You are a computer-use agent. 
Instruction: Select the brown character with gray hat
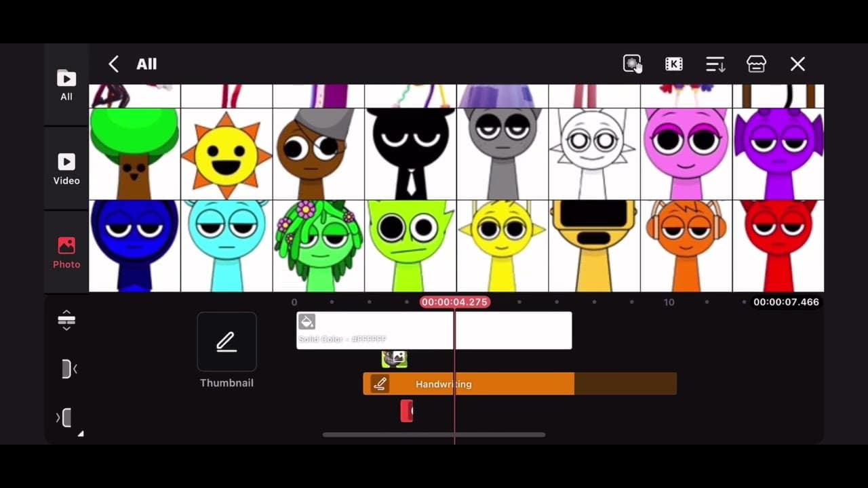(319, 154)
